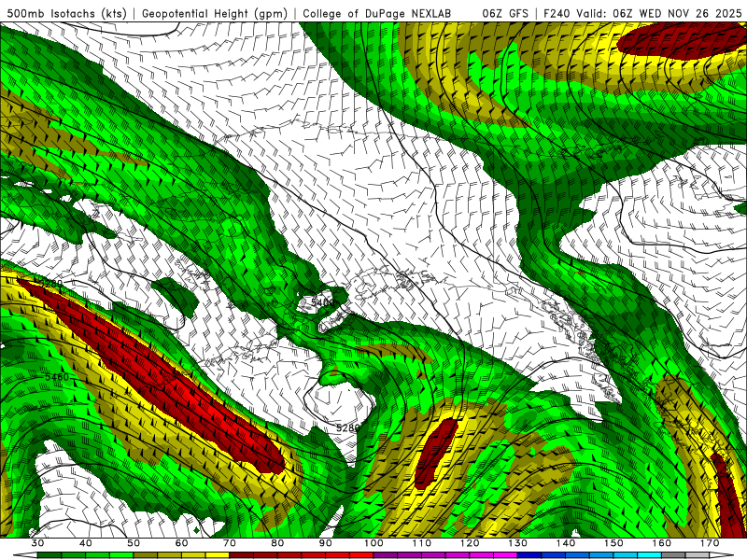Click the '500mb Isotachs (kts)' title text
Image resolution: width=747 pixels, height=560 pixels.
[66, 13]
